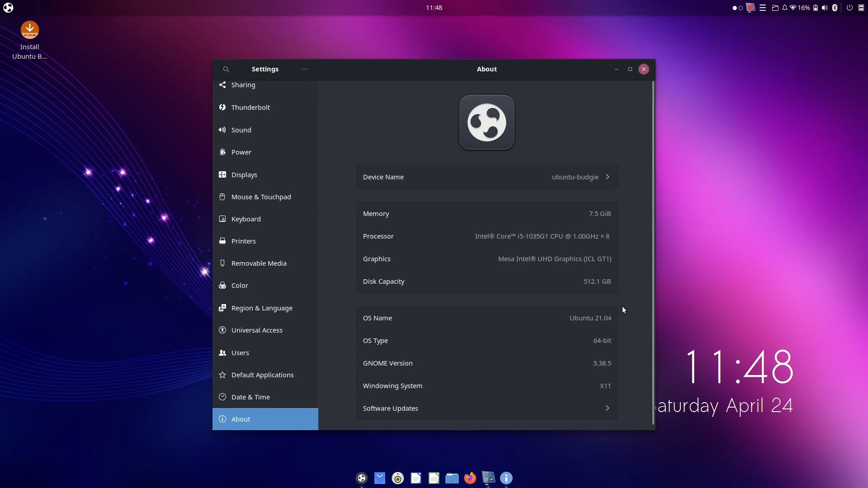Click the About window scrollbar
The image size is (868, 488).
653,253
